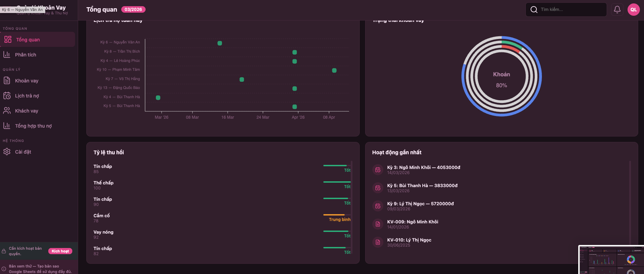Viewport: 644px width, 274px height.
Task: Open Phân tích via its chart icon
Action: coord(7,54)
